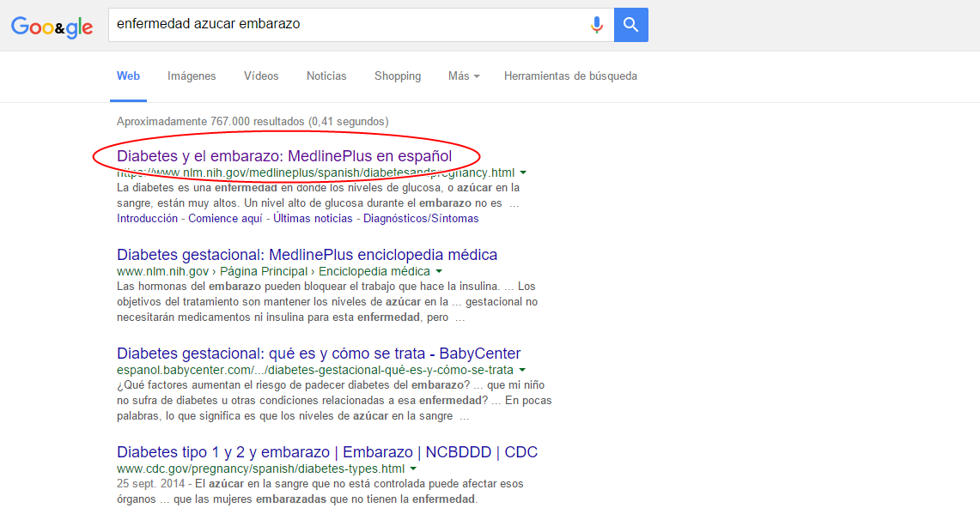Open the Introducción sitelink
The width and height of the screenshot is (980, 514).
[148, 219]
